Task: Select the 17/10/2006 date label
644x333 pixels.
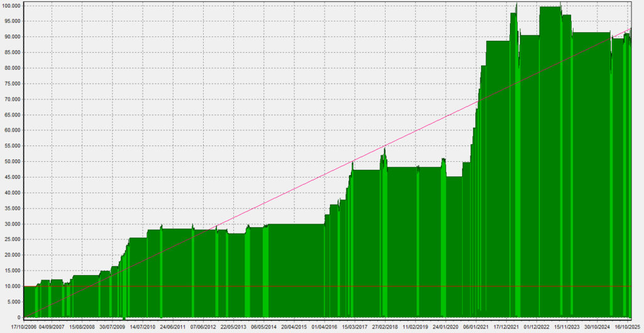Action: [23, 327]
